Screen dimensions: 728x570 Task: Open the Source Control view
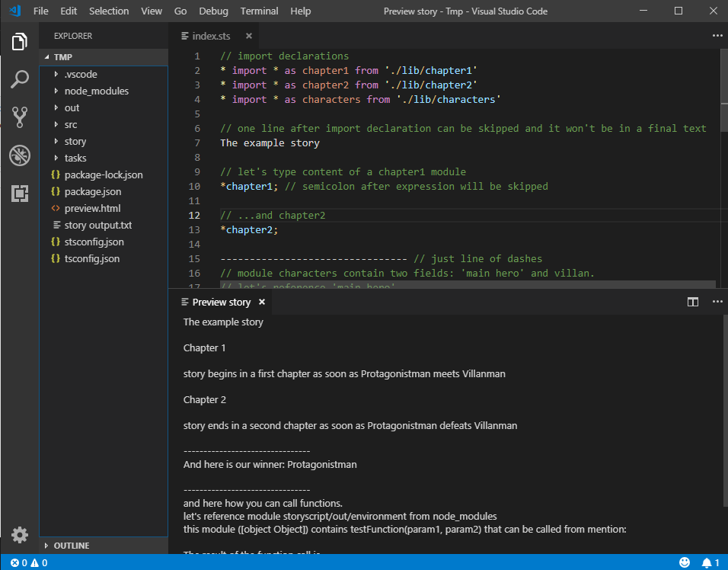(20, 117)
